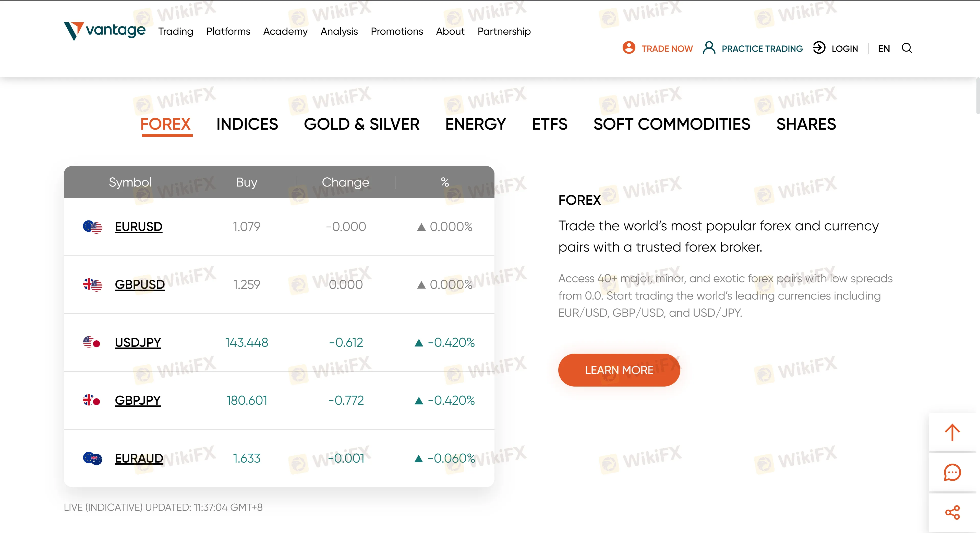
Task: Open the EN language selector
Action: click(x=884, y=49)
